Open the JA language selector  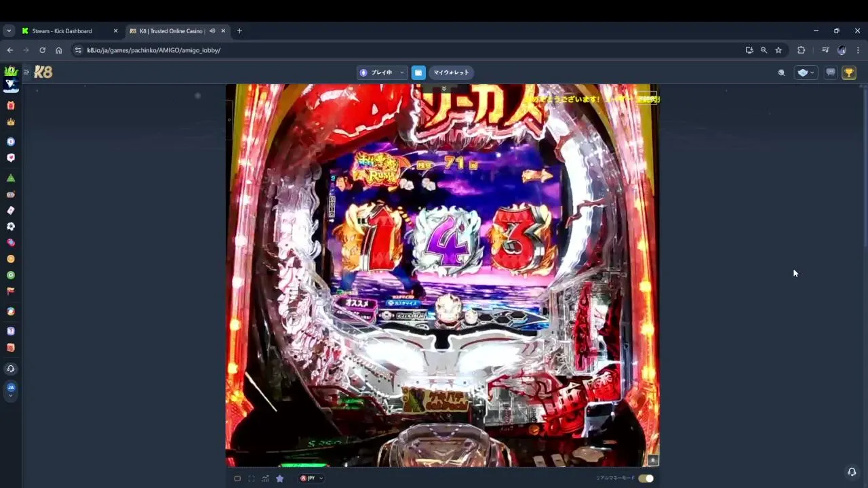click(10, 390)
